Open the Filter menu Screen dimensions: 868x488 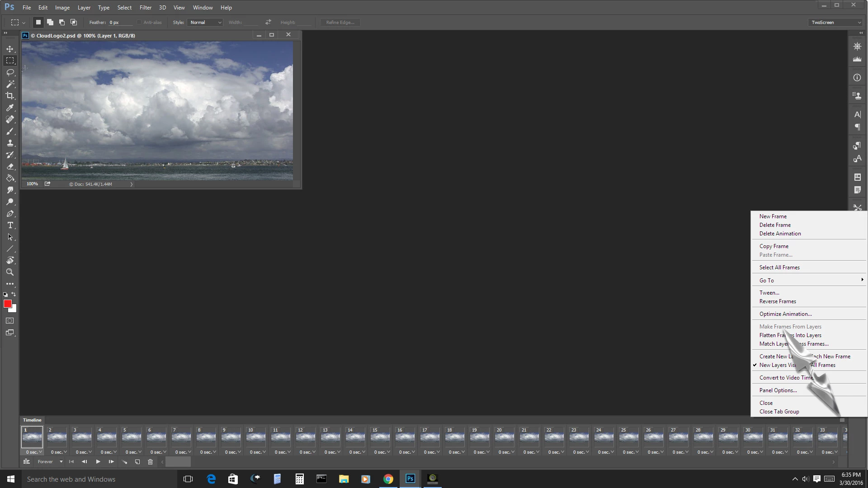[x=145, y=8]
